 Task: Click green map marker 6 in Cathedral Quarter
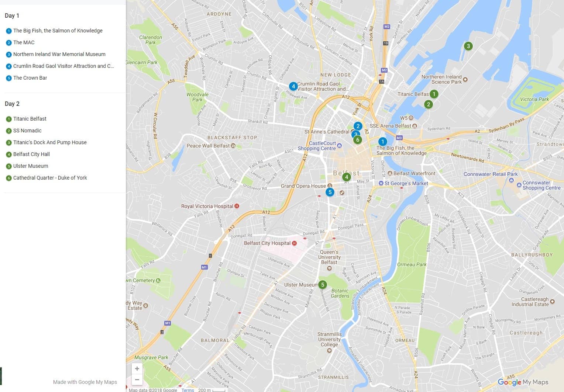[x=357, y=140]
